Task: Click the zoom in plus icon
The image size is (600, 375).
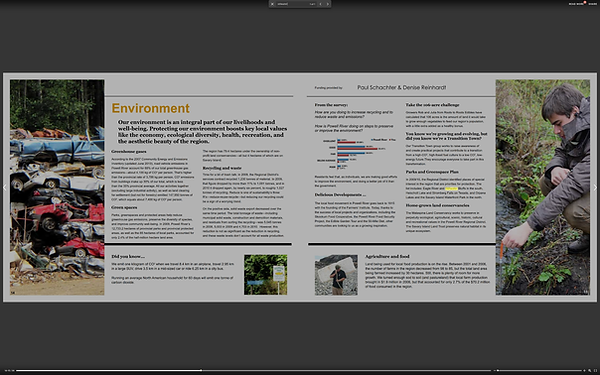Action: click(584, 370)
